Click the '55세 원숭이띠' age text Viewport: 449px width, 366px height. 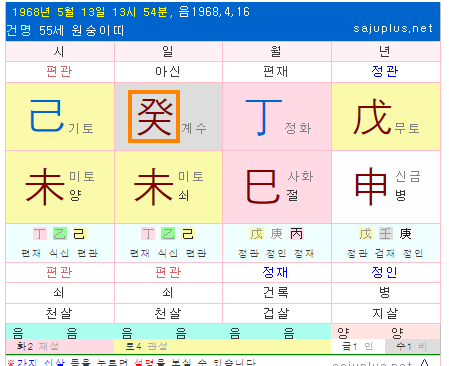pos(81,30)
